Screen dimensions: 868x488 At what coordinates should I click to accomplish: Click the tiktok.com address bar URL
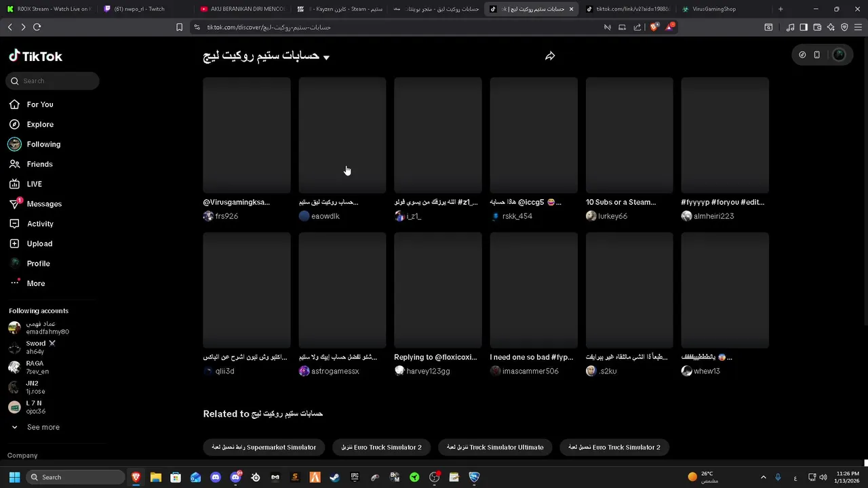(269, 27)
